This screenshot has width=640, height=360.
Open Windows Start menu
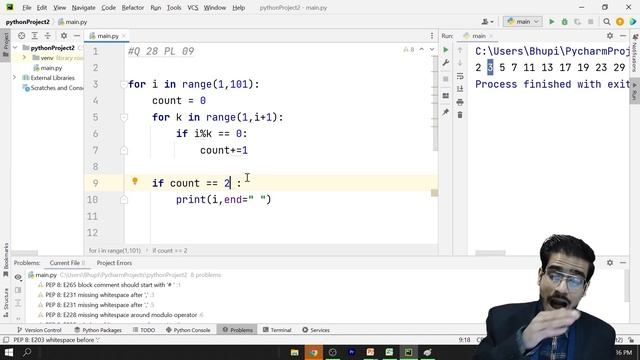click(x=8, y=352)
